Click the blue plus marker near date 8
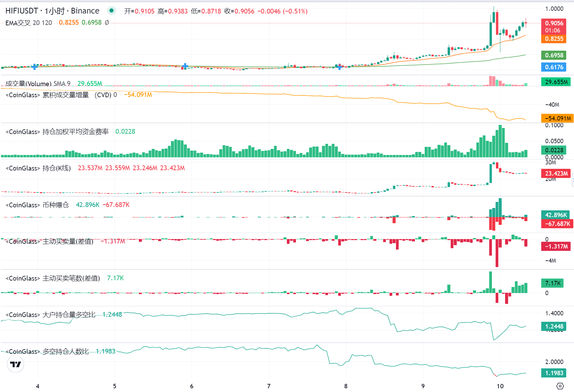 click(x=340, y=68)
